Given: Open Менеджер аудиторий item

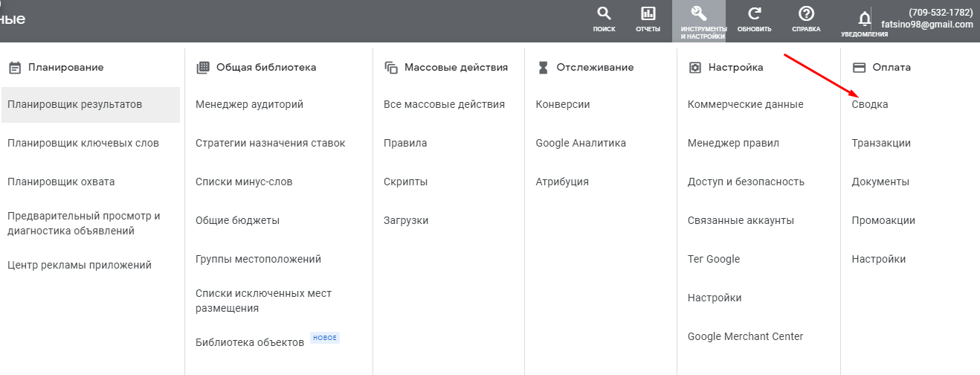Looking at the screenshot, I should coord(249,104).
